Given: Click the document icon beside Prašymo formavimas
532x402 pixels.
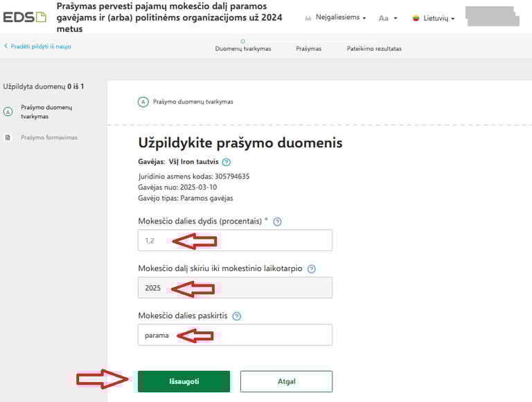Looking at the screenshot, I should pyautogui.click(x=8, y=137).
